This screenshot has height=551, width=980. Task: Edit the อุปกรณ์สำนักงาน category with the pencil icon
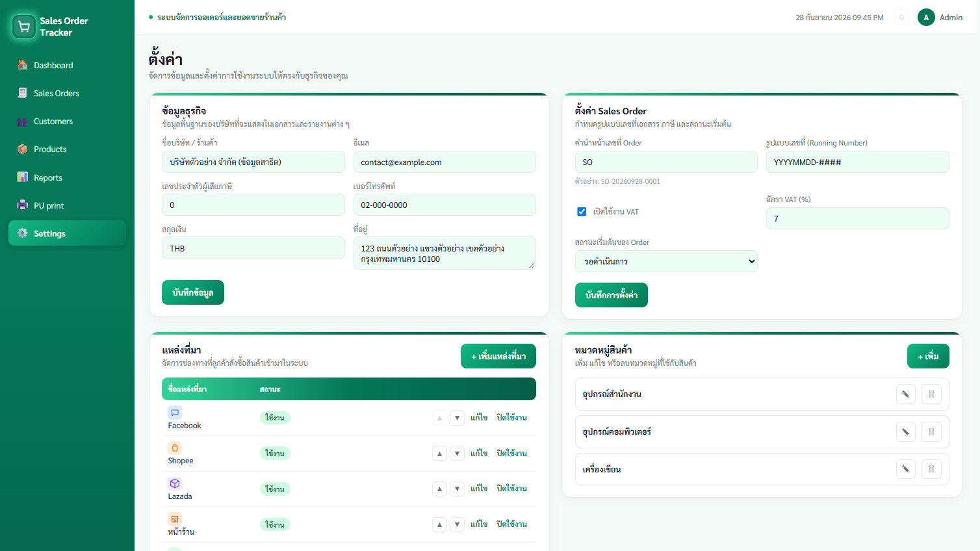click(905, 394)
